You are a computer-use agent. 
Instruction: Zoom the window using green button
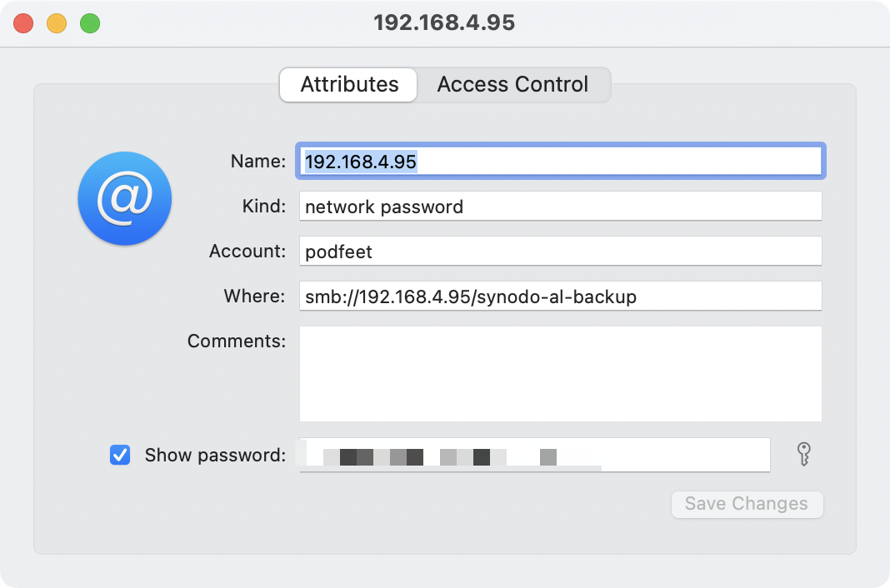[x=90, y=23]
